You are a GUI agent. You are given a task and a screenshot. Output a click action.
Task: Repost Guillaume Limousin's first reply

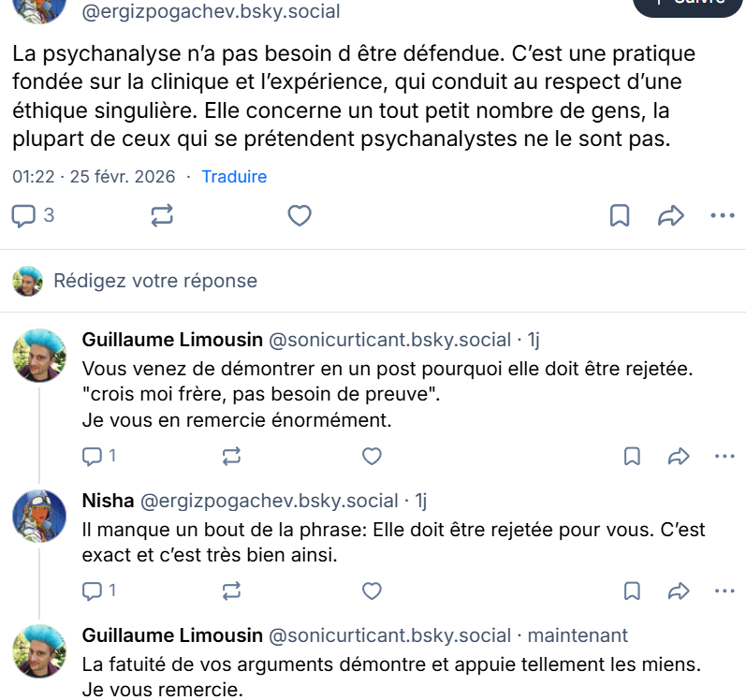(231, 457)
